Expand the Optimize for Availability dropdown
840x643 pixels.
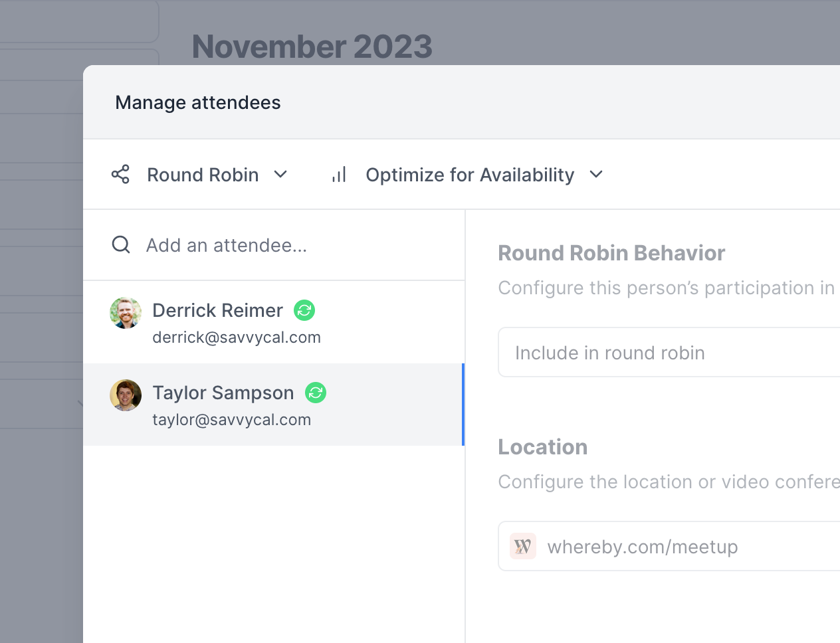(484, 174)
